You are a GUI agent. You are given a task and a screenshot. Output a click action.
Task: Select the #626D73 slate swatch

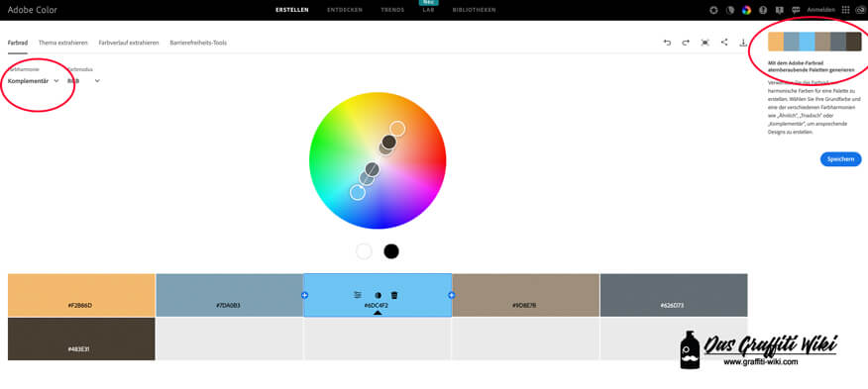[x=674, y=295]
